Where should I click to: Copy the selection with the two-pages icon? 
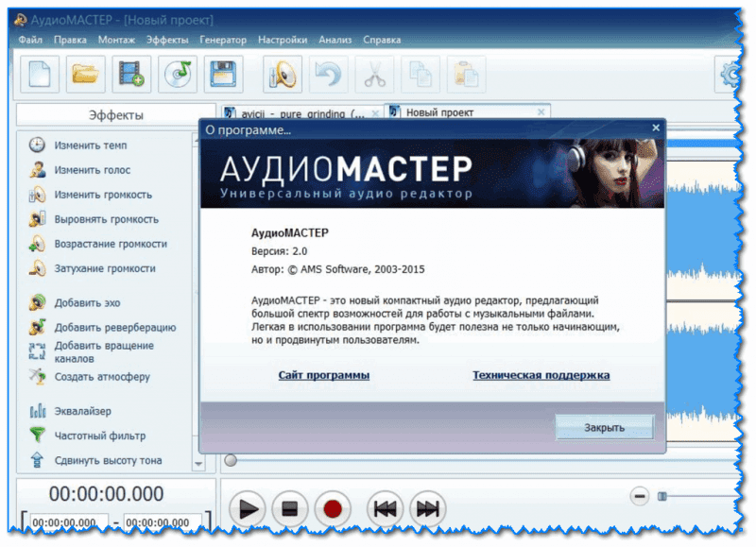pos(421,75)
